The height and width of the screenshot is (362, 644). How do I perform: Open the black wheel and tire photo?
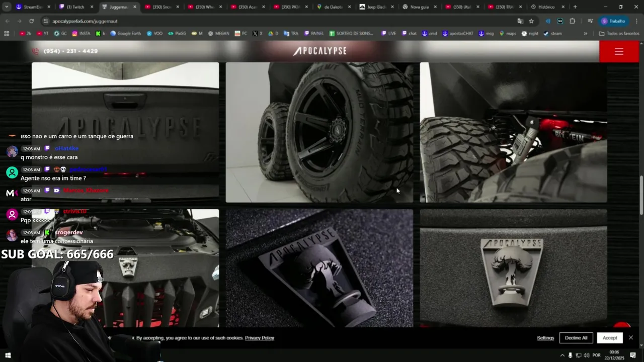[319, 132]
